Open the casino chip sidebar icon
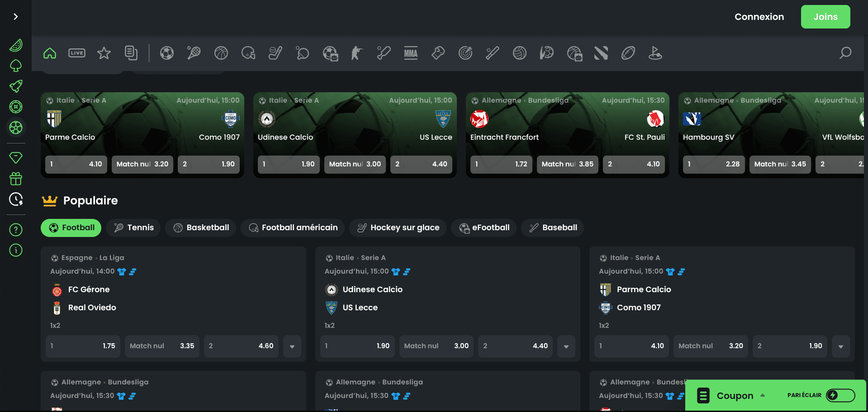Screen dimensions: 868x412 16,107
